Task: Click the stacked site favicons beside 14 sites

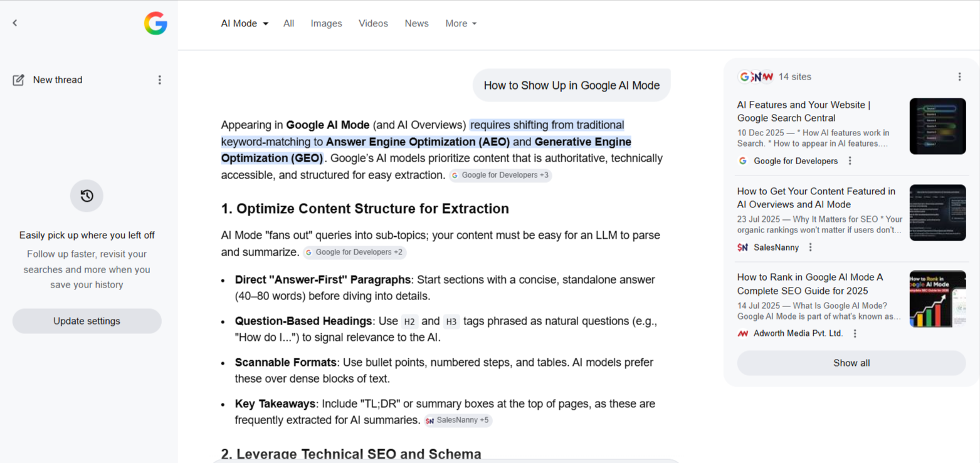Action: click(756, 76)
